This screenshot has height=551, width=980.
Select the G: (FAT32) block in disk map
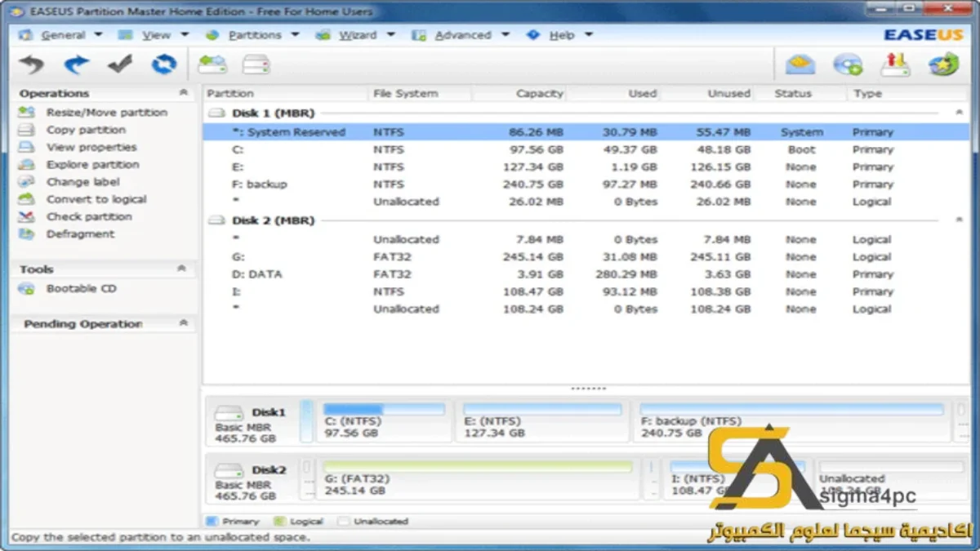point(478,478)
